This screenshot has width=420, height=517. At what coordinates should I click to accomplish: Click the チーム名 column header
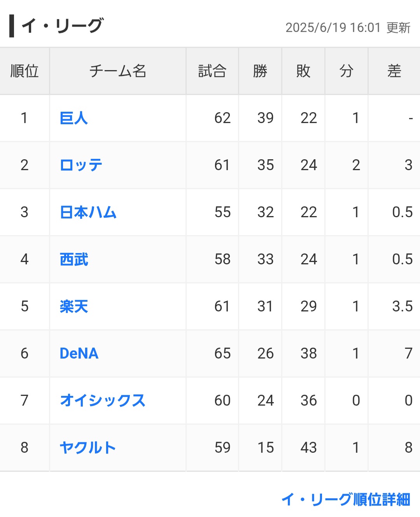coord(118,71)
